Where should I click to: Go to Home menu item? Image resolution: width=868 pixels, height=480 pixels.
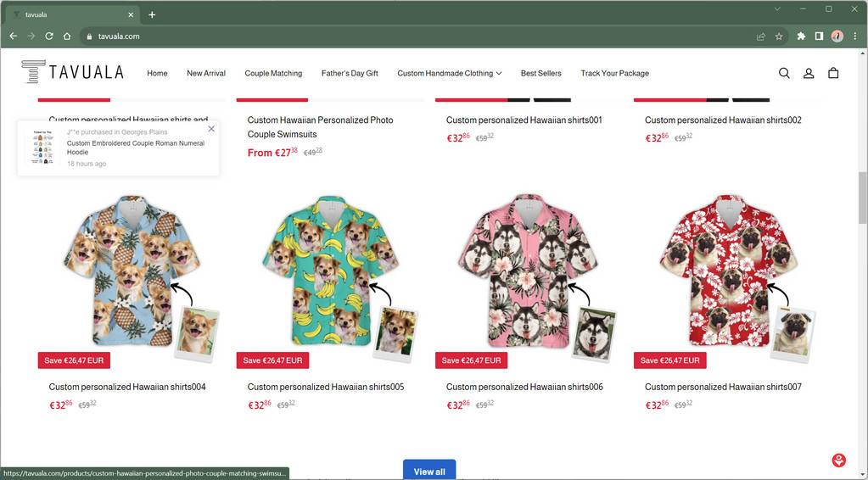(157, 73)
